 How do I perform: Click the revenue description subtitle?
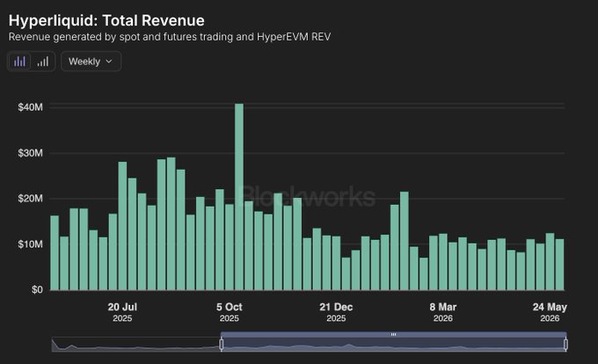(x=170, y=37)
